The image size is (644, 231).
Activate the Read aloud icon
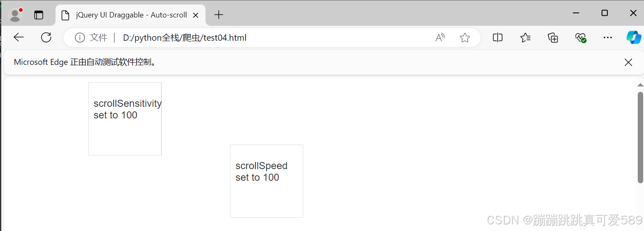[440, 38]
